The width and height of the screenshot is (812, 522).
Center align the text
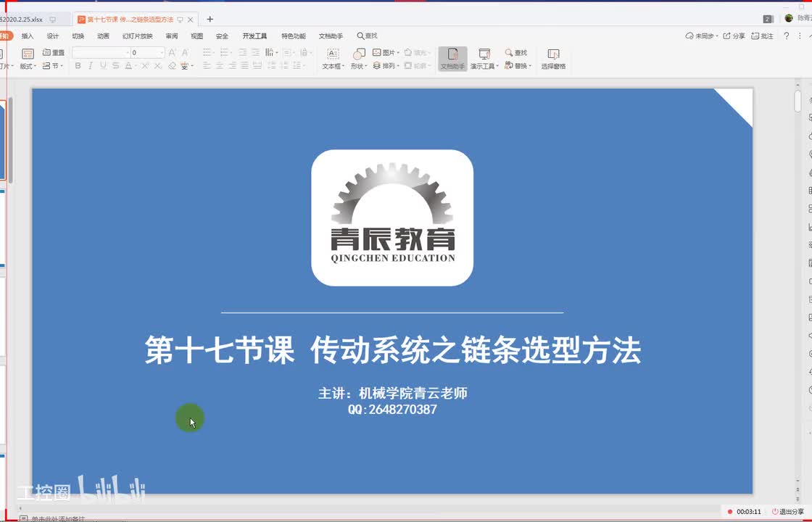220,66
